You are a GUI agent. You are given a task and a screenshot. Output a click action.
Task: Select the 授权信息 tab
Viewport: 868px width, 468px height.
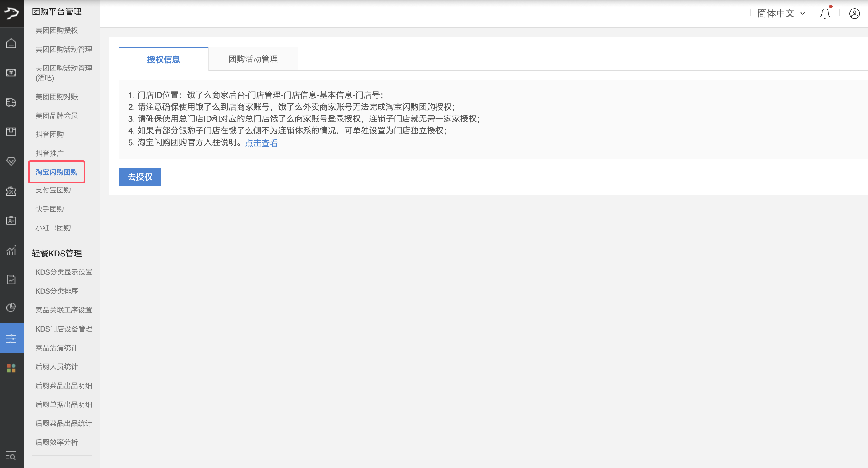pos(163,59)
